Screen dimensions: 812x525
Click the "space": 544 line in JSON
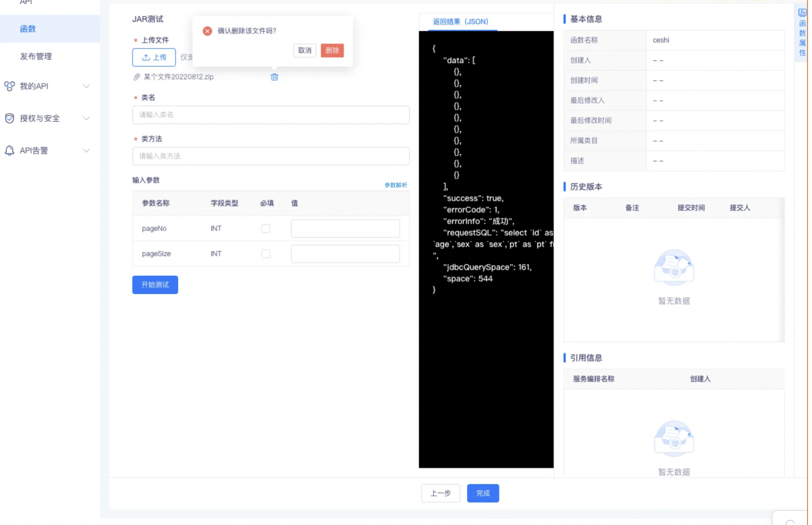tap(468, 279)
